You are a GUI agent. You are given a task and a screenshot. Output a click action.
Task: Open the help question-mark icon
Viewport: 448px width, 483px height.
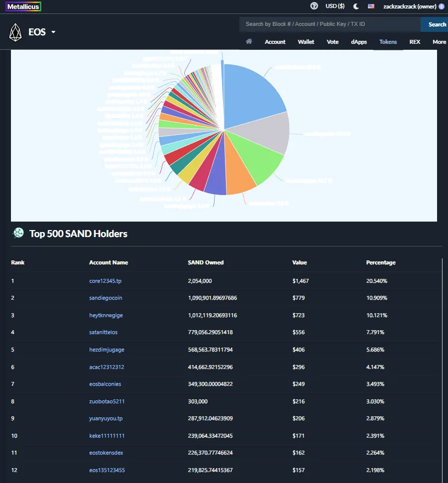point(314,6)
